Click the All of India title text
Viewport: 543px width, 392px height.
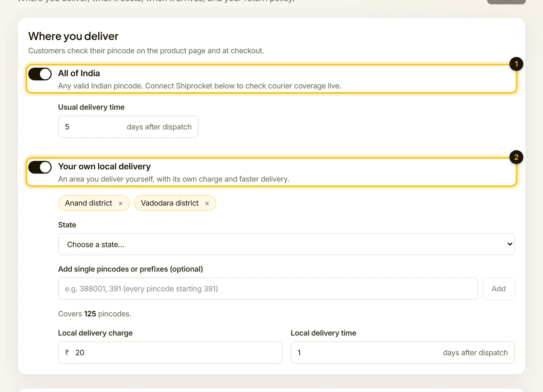79,73
